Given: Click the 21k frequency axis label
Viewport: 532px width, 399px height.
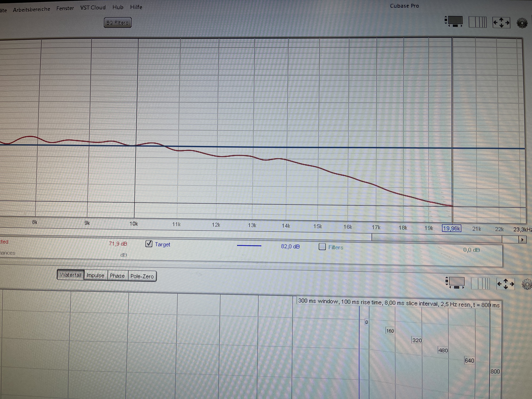Looking at the screenshot, I should [476, 229].
